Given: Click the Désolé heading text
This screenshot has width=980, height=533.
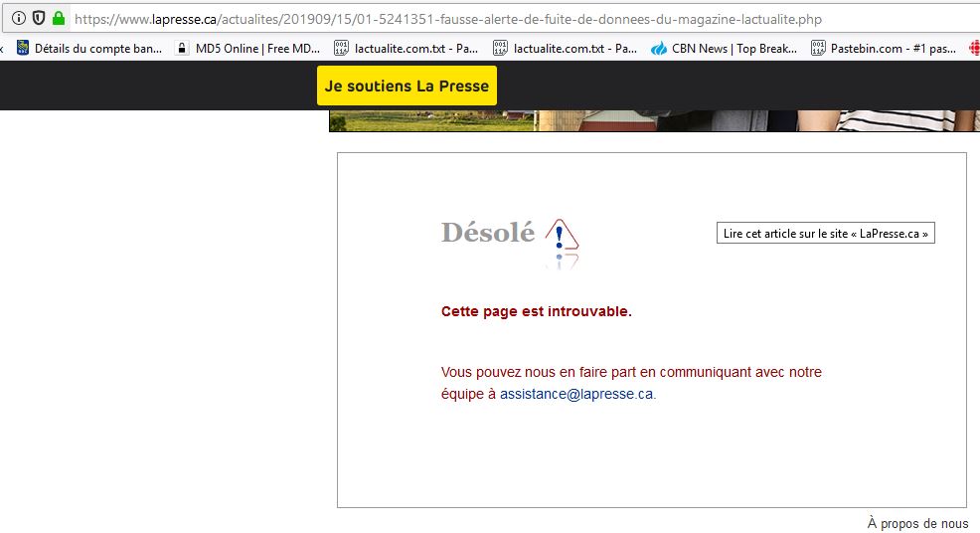Looking at the screenshot, I should (488, 233).
